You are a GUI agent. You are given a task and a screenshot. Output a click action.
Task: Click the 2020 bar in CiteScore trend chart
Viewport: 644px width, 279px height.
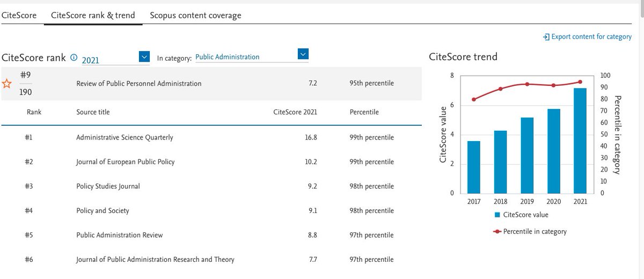pos(554,151)
